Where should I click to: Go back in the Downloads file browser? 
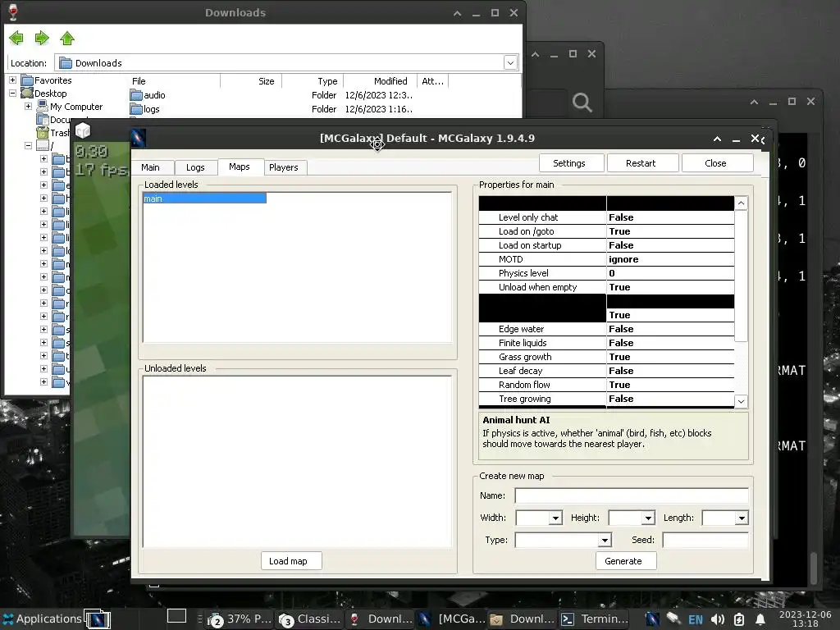point(16,38)
